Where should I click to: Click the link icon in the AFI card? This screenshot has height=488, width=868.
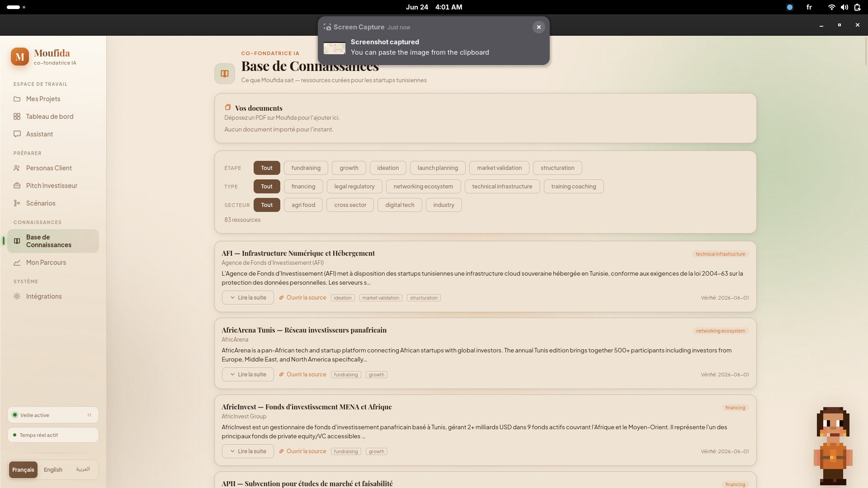coord(282,298)
